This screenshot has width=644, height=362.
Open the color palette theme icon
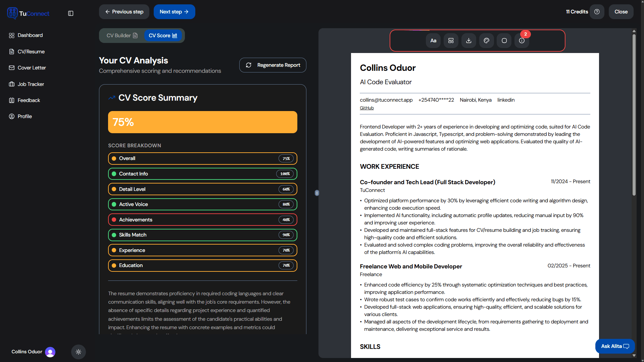coord(486,40)
